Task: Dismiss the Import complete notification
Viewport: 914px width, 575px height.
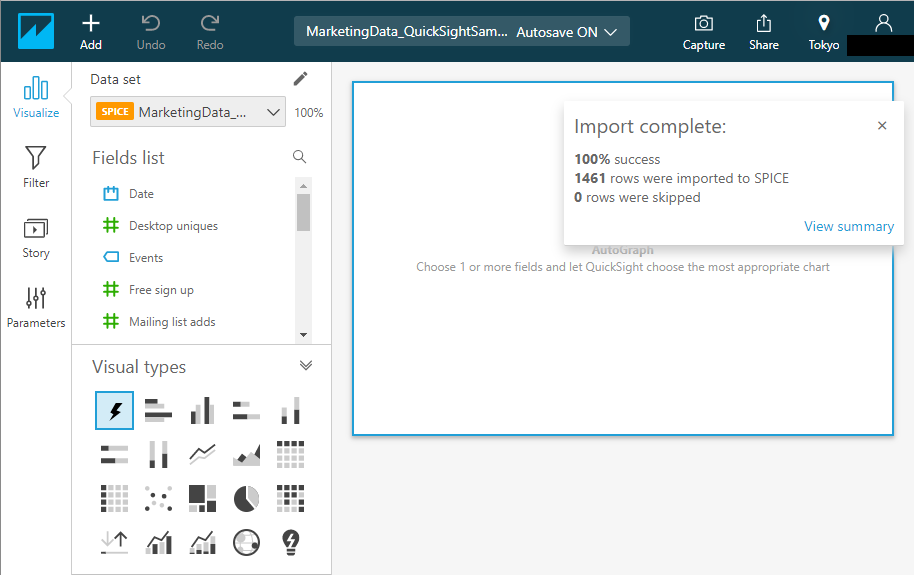Action: point(882,126)
